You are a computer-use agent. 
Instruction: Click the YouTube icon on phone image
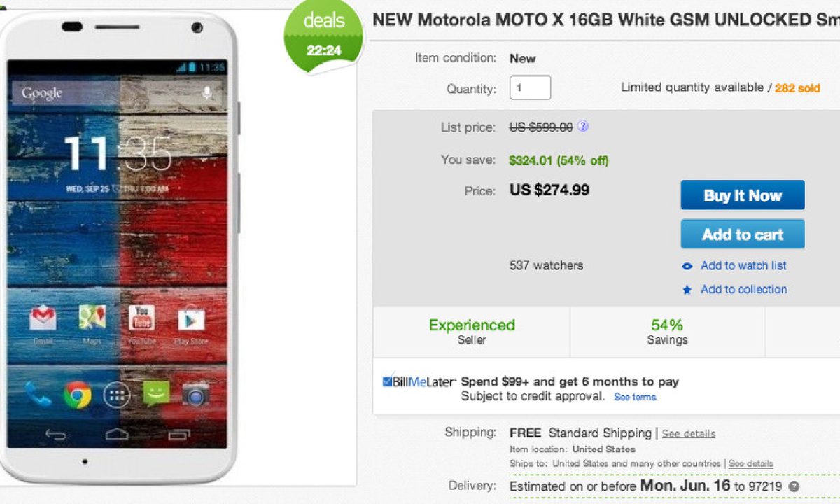point(142,319)
